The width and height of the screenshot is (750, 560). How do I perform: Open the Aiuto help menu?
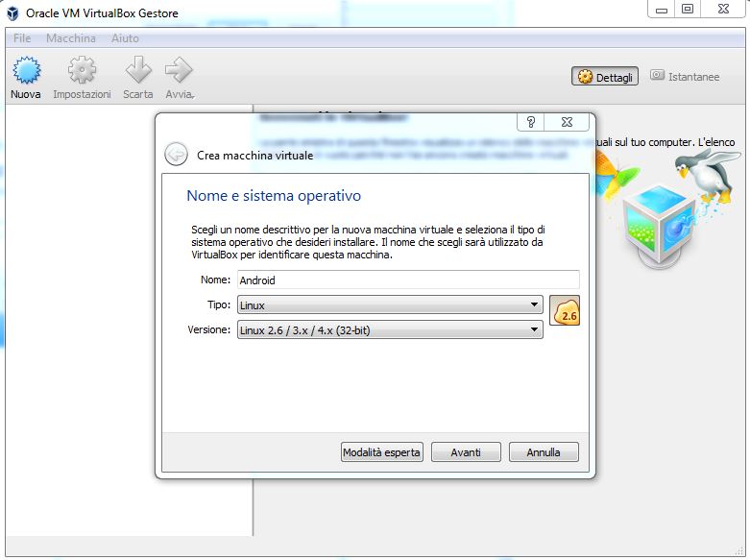pyautogui.click(x=125, y=38)
